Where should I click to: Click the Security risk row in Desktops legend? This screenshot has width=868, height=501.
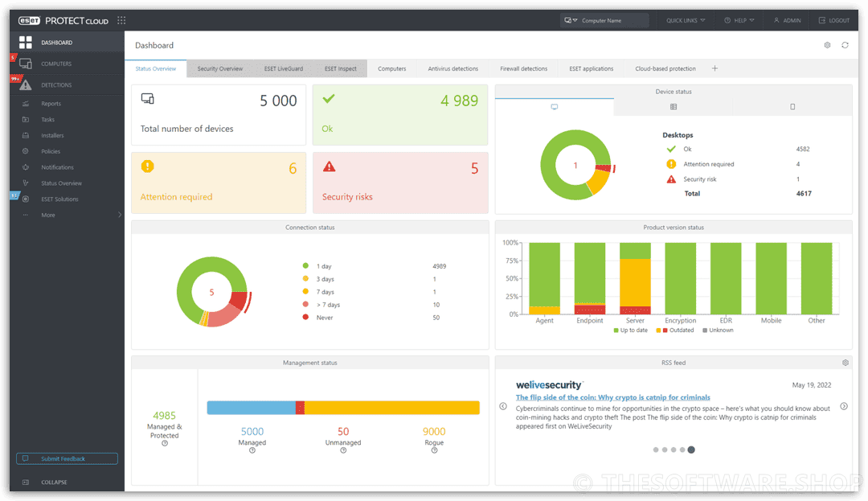tap(734, 179)
